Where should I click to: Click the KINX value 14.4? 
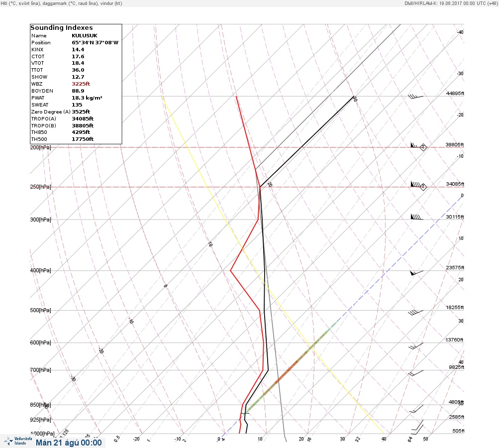[78, 50]
